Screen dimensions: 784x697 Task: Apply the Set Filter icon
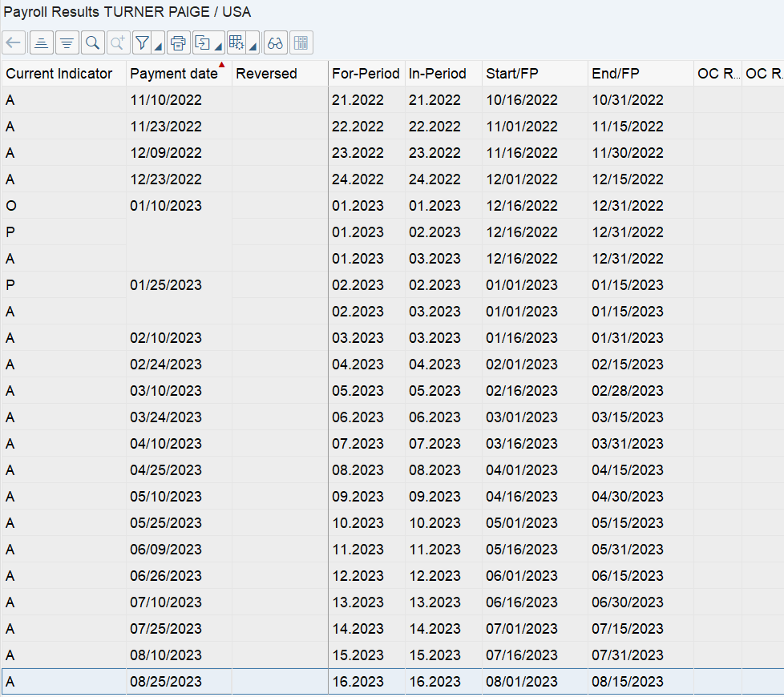coord(142,42)
